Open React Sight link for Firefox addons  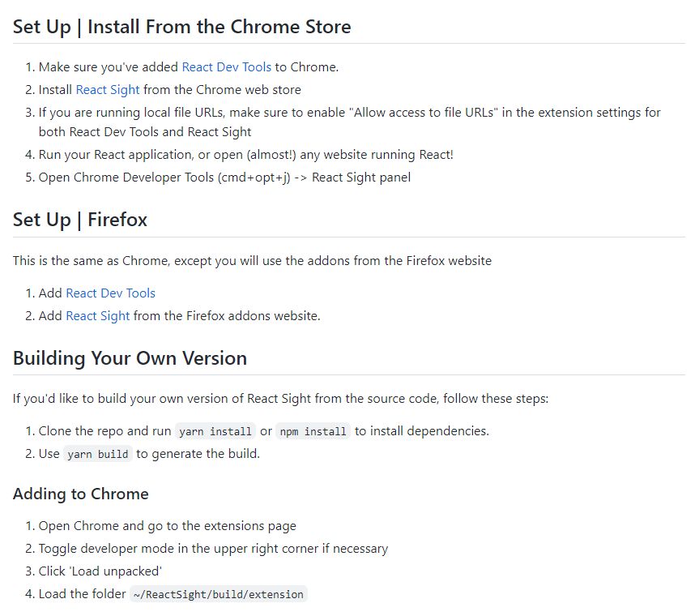coord(97,316)
